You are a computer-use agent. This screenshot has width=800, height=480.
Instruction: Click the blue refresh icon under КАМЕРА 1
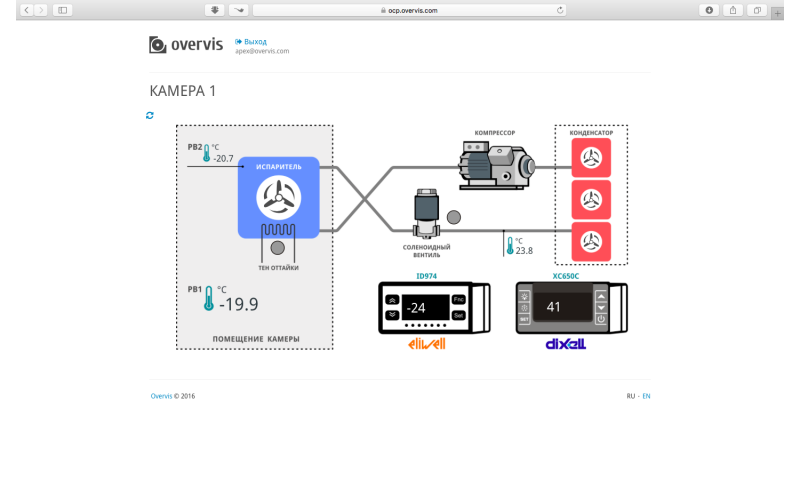click(x=150, y=115)
